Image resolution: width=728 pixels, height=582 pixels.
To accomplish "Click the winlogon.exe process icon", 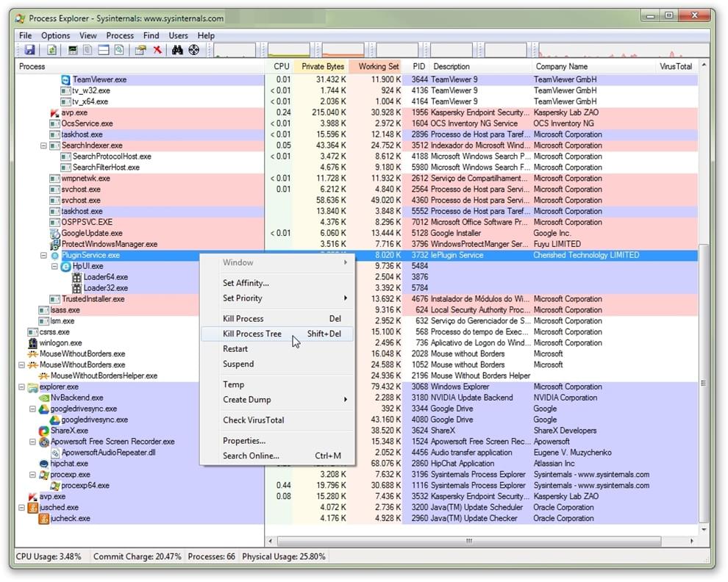I will click(x=32, y=343).
